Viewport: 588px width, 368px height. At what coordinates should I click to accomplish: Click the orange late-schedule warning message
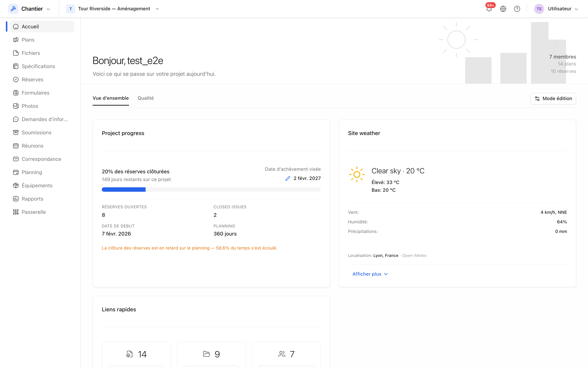189,248
